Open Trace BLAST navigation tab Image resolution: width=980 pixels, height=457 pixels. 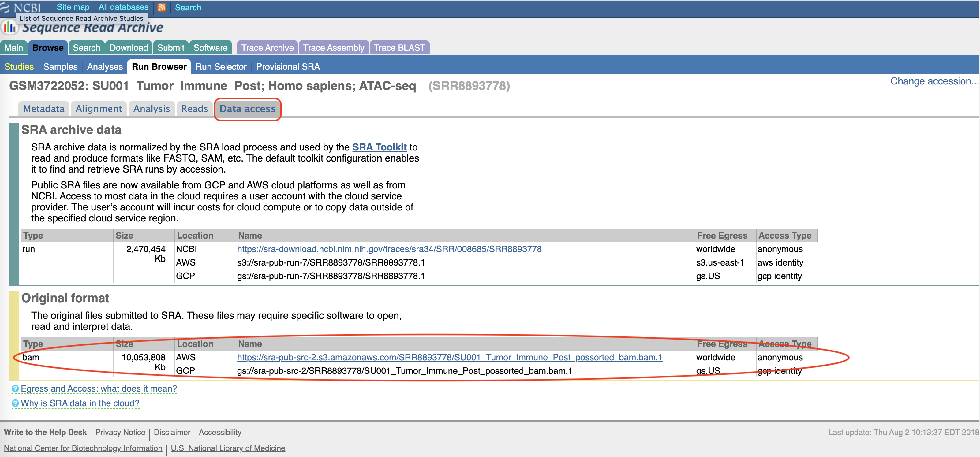[399, 48]
